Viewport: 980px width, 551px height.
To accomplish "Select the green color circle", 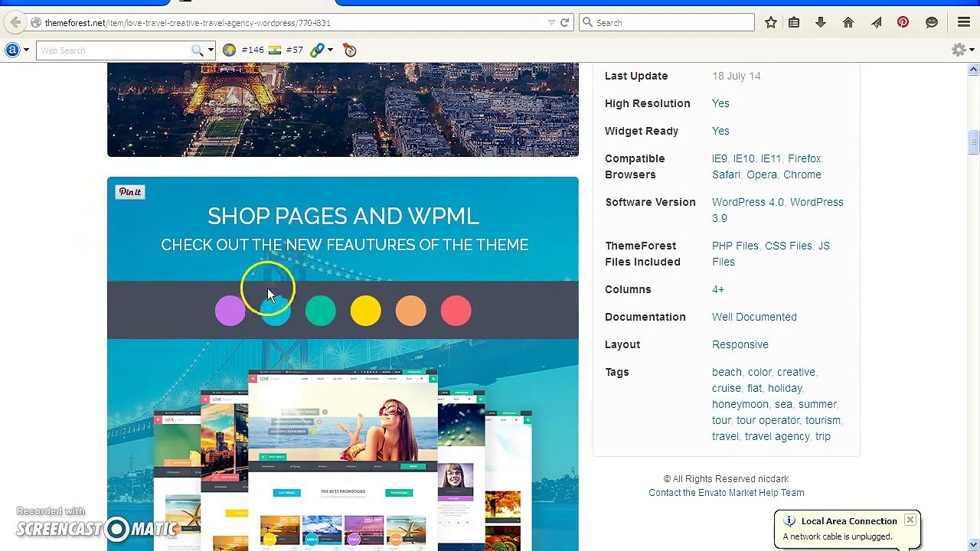I will (x=320, y=311).
